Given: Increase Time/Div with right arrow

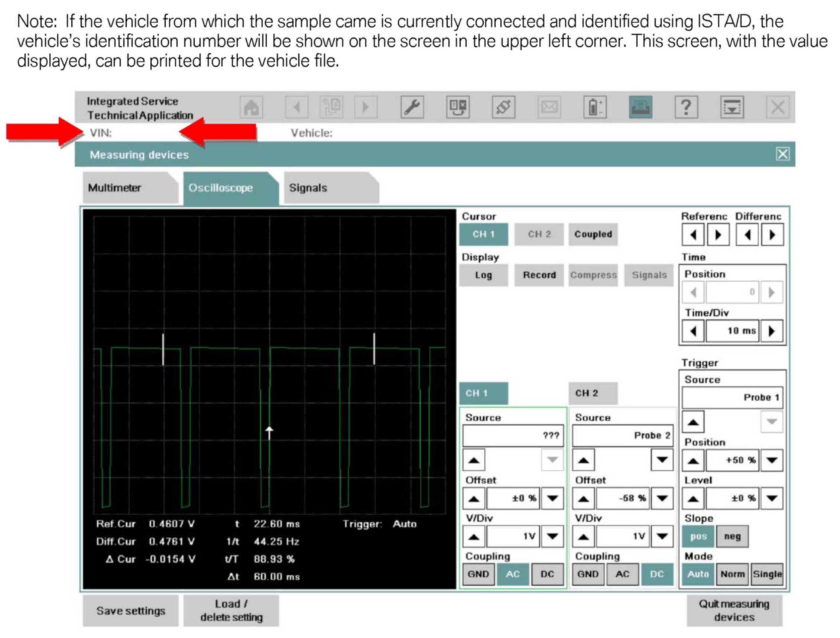Looking at the screenshot, I should pyautogui.click(x=772, y=331).
